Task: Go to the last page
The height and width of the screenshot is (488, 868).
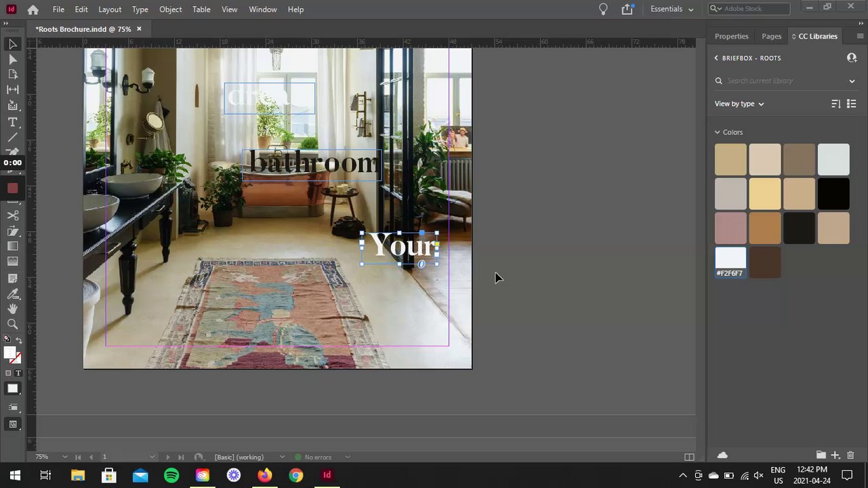Action: [x=180, y=457]
